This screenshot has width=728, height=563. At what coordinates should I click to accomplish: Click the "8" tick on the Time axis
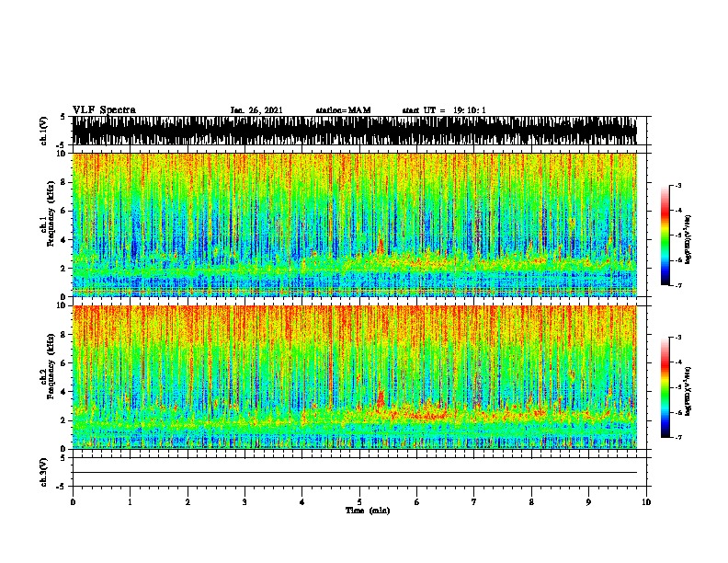coord(531,502)
